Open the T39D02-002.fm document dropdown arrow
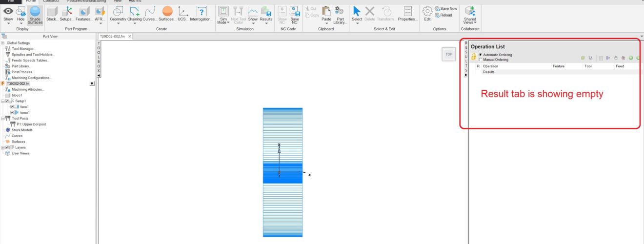Image resolution: width=644 pixels, height=244 pixels. [92, 83]
